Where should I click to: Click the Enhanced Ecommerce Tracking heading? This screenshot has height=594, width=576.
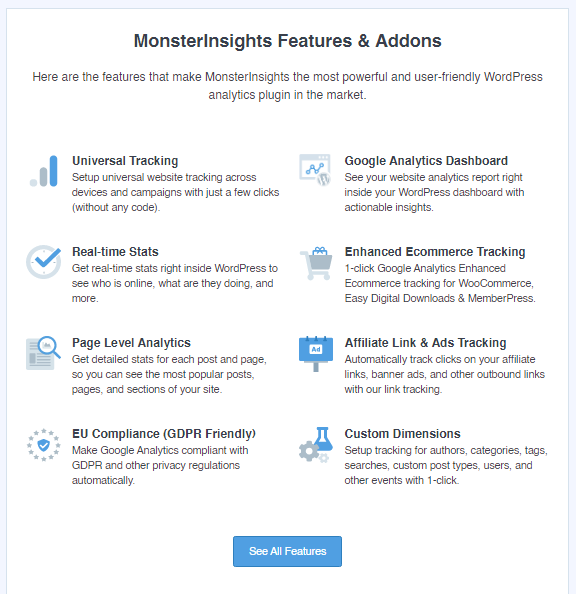click(435, 252)
